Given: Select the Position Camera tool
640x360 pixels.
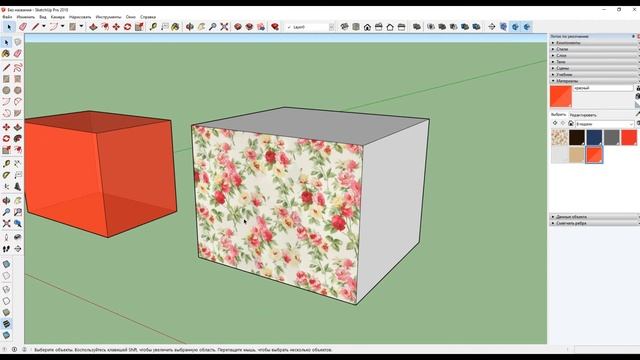Looking at the screenshot, I should pos(6,237).
